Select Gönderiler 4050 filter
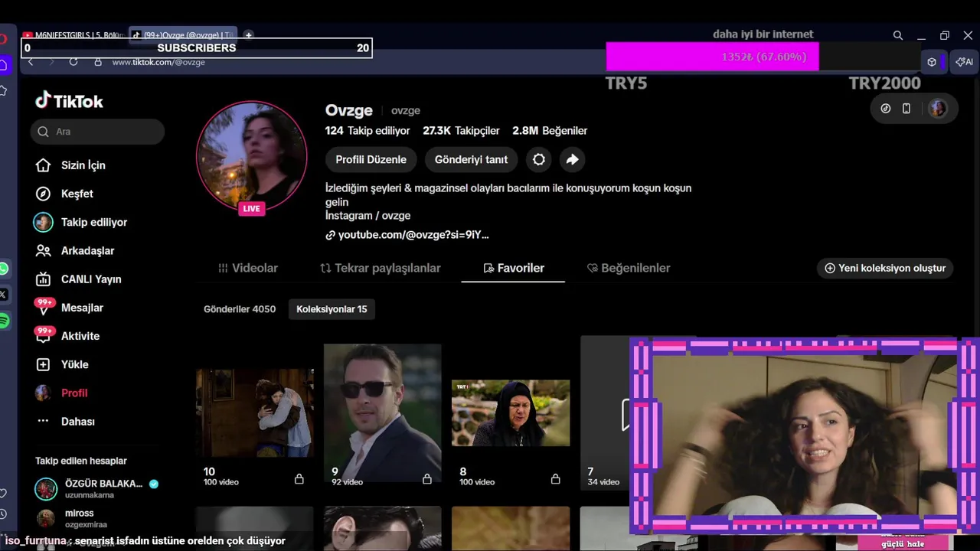 pyautogui.click(x=240, y=309)
